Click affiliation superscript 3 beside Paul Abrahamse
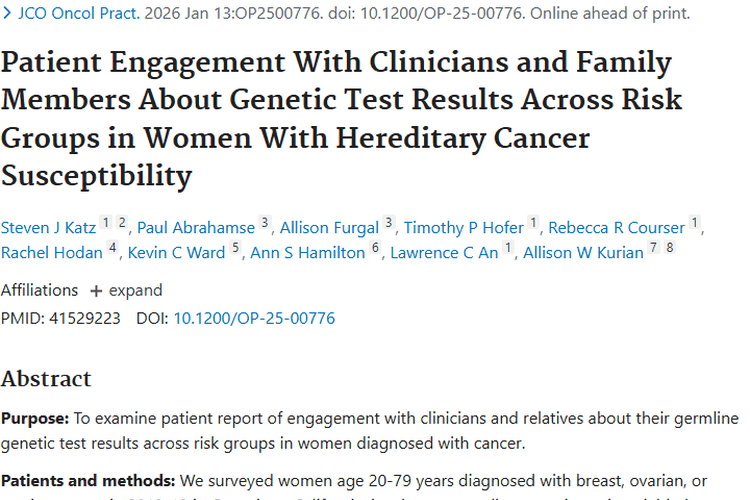The width and height of the screenshot is (750, 500). 265,224
